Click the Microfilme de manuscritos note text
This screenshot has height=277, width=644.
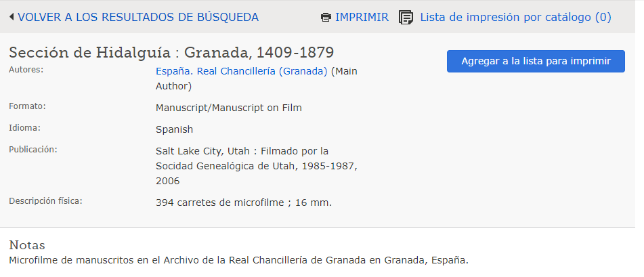click(238, 259)
